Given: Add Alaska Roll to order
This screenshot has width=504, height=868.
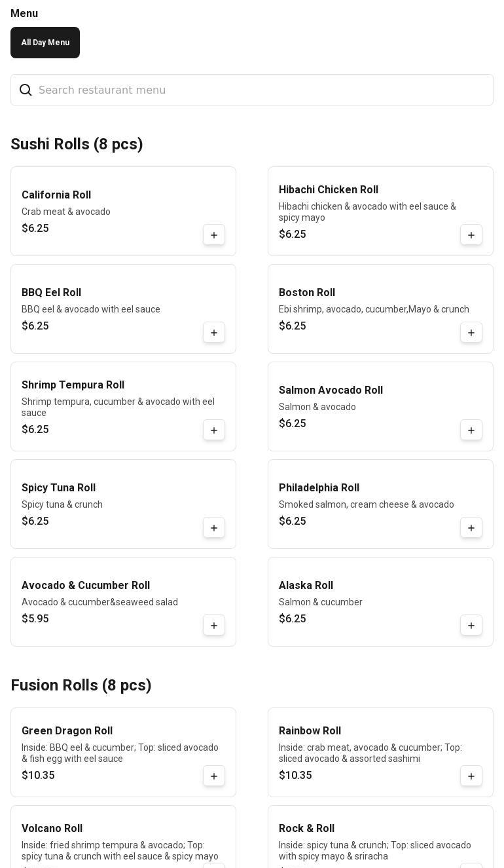Looking at the screenshot, I should [471, 626].
